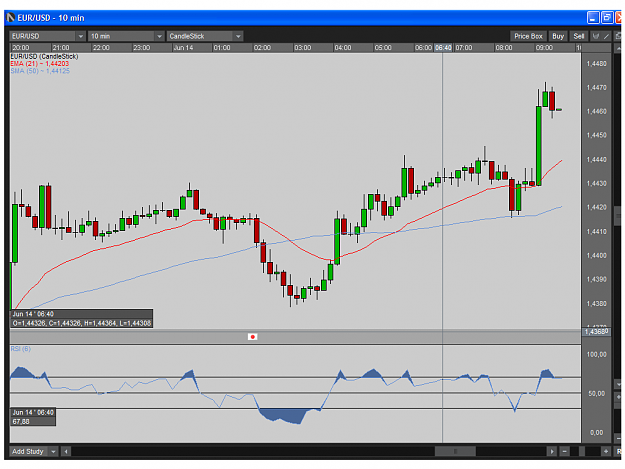Click the Sell button
Viewport: 625px width, 469px height.
(x=579, y=36)
